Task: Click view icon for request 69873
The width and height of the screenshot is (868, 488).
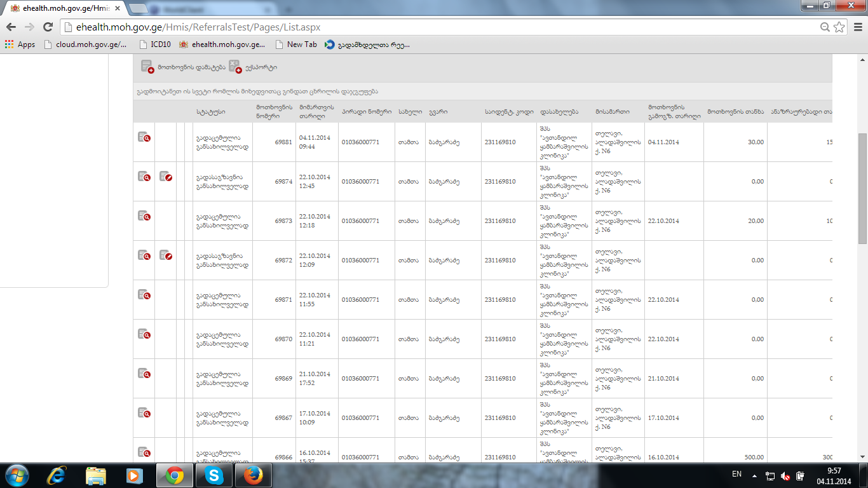Action: point(144,215)
